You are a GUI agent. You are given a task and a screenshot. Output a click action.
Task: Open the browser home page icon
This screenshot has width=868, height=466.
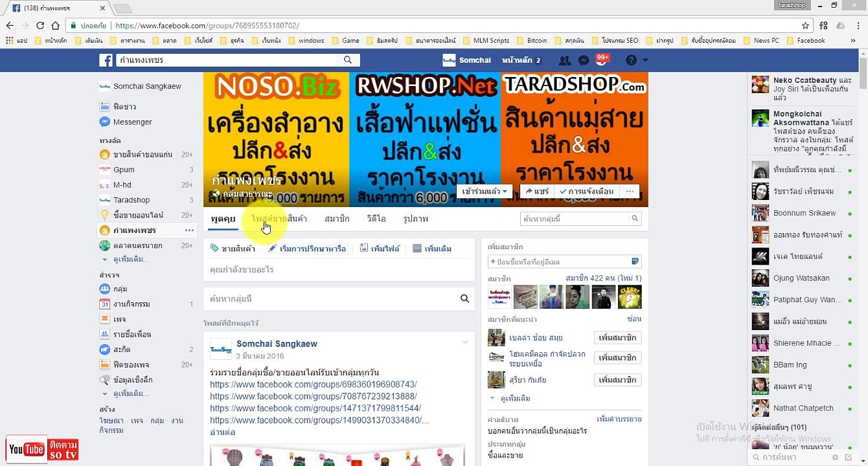click(x=56, y=26)
